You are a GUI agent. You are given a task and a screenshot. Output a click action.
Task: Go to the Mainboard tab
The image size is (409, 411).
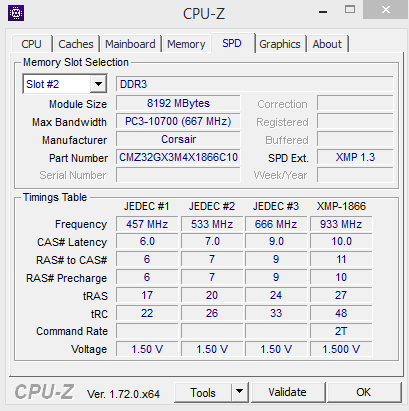(x=130, y=44)
